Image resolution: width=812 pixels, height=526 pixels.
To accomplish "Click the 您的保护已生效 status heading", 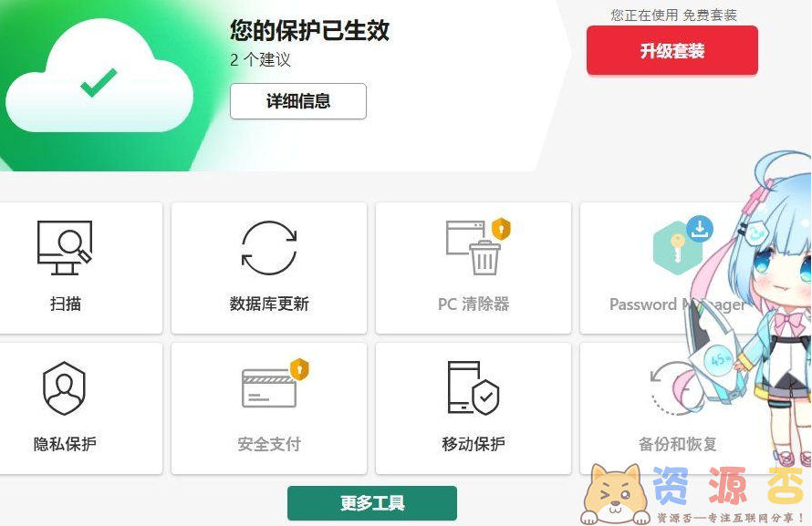I will pos(309,30).
